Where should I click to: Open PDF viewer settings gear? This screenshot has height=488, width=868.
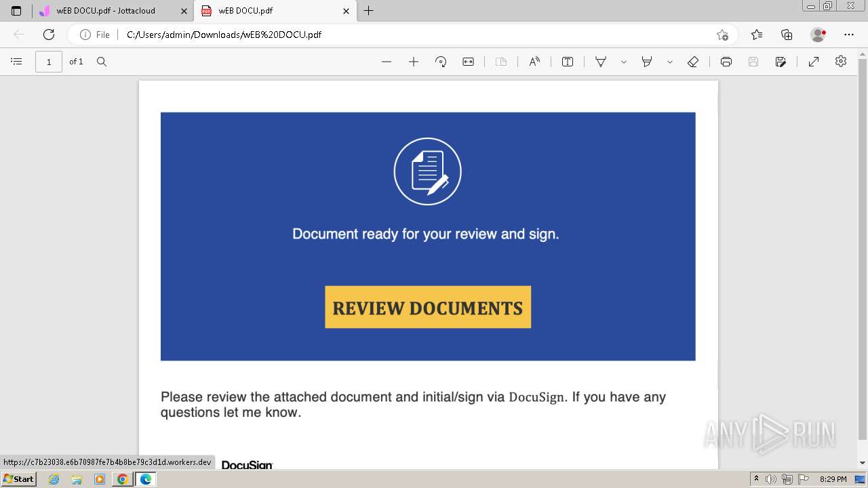pyautogui.click(x=841, y=61)
